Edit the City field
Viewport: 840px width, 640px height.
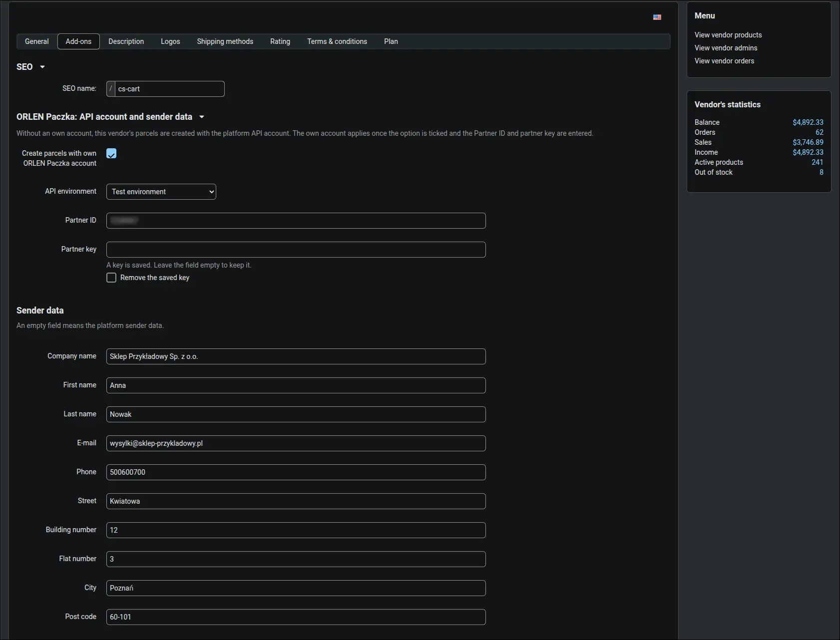pos(296,588)
